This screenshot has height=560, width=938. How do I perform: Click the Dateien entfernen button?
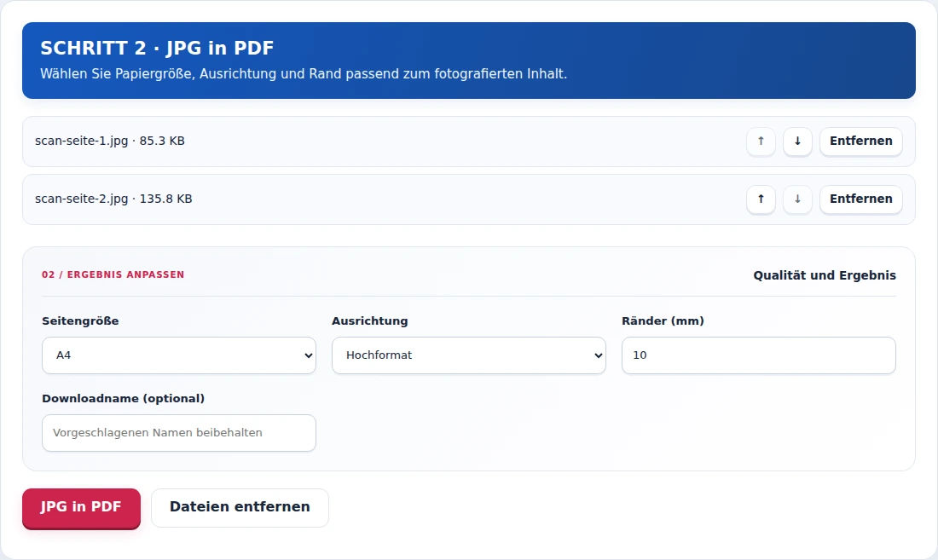240,508
